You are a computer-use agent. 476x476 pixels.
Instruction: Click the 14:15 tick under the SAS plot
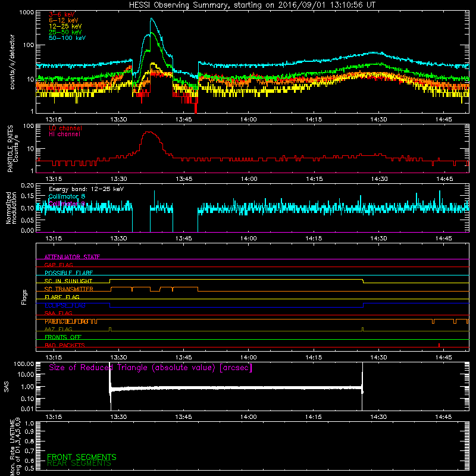314,417
